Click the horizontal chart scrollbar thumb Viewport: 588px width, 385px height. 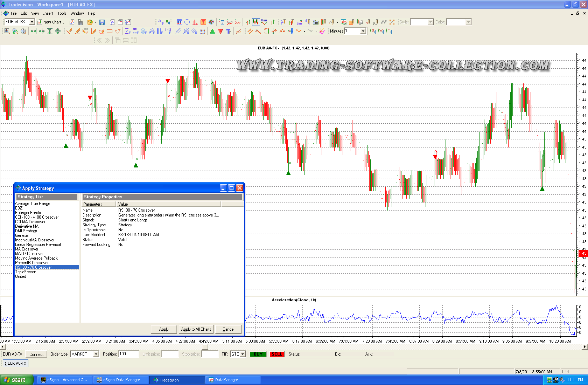205,347
